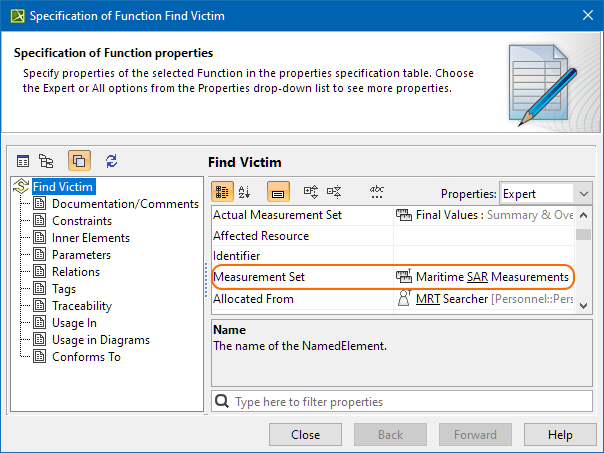Toggle the highlighted copy-windows icon in left toolbar
This screenshot has width=604, height=453.
click(80, 161)
